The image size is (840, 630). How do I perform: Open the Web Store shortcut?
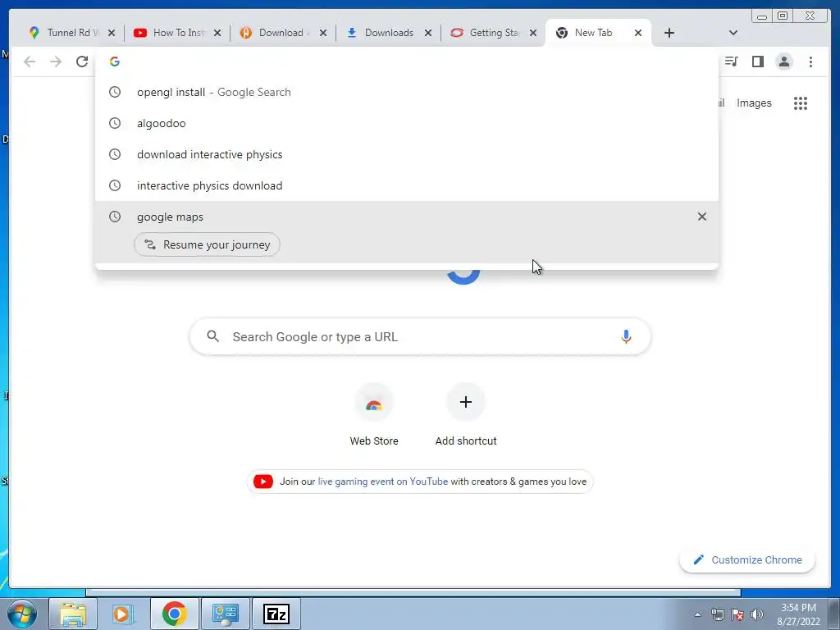pyautogui.click(x=374, y=415)
